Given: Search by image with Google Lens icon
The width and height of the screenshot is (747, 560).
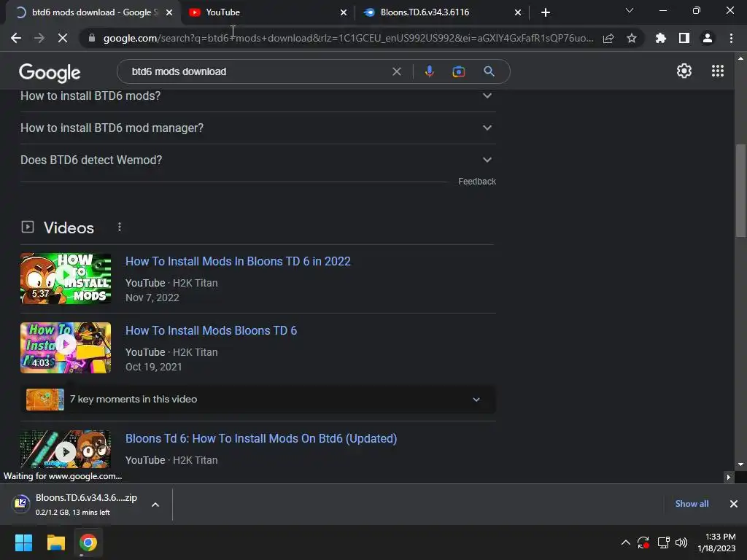Looking at the screenshot, I should 458,71.
